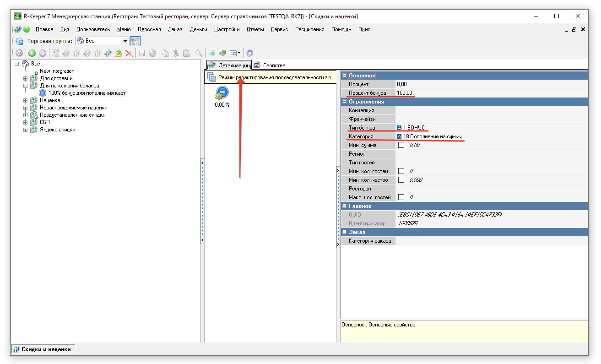
Task: Enable the Мин. кол. гостей checkbox
Action: click(401, 171)
